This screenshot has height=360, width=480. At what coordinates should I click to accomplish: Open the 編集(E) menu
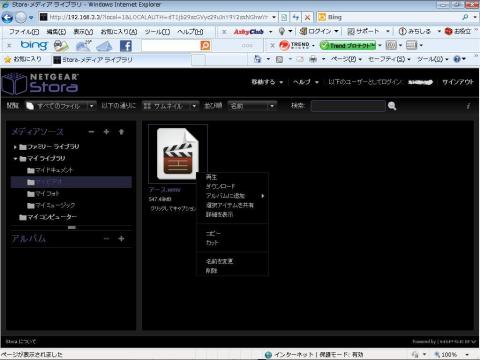(x=56, y=32)
